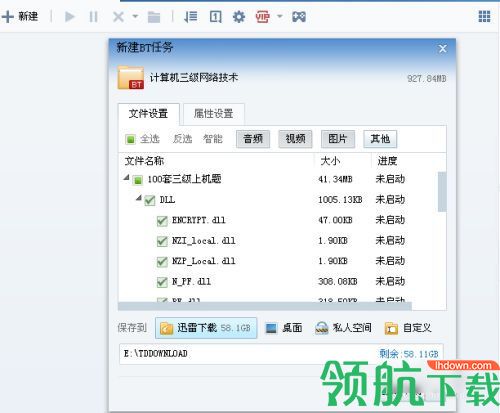The width and height of the screenshot is (500, 413).
Task: Click the E:\TDDOWNLOAD path field
Action: 281,354
